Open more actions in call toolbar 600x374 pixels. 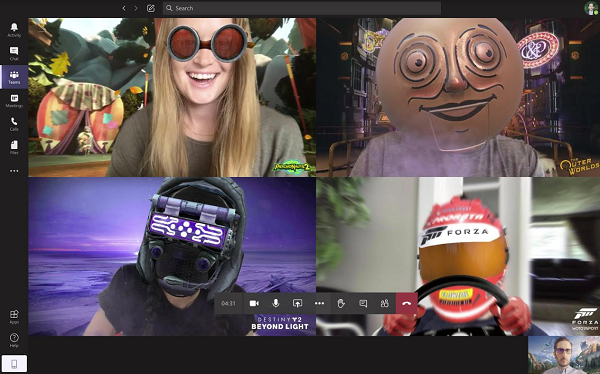(320, 304)
